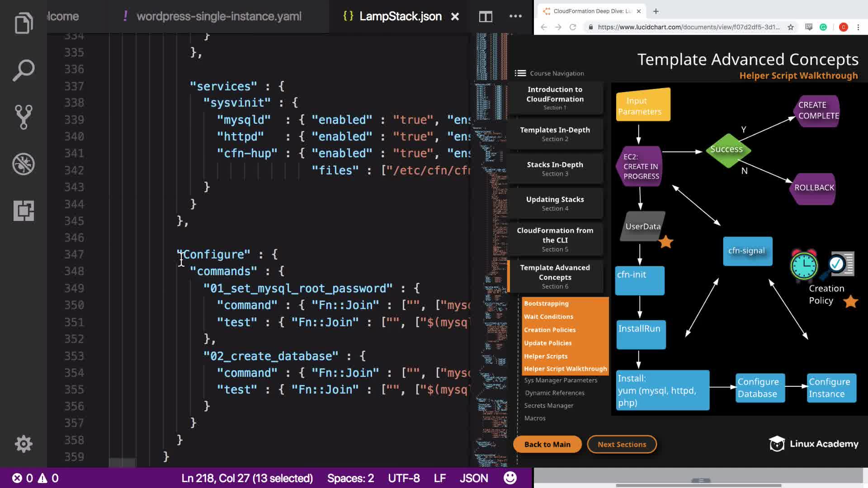Close the LampStack.json tab
The image size is (868, 488).
click(455, 17)
